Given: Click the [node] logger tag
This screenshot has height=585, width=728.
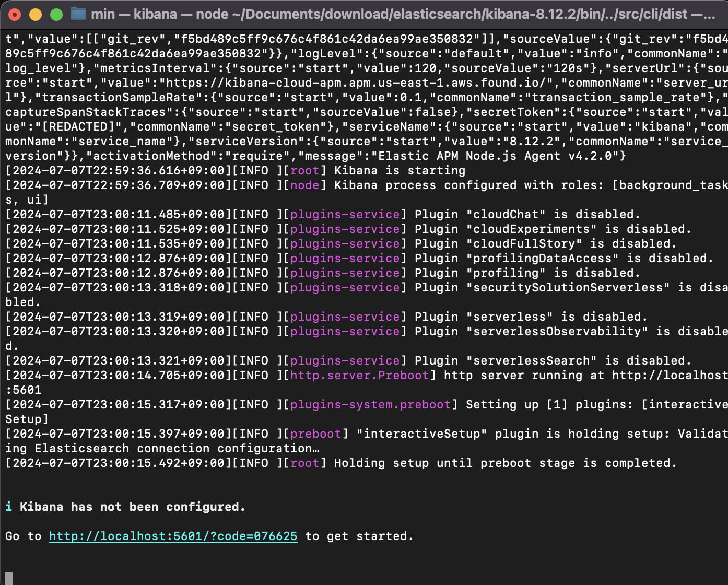Looking at the screenshot, I should coord(304,185).
